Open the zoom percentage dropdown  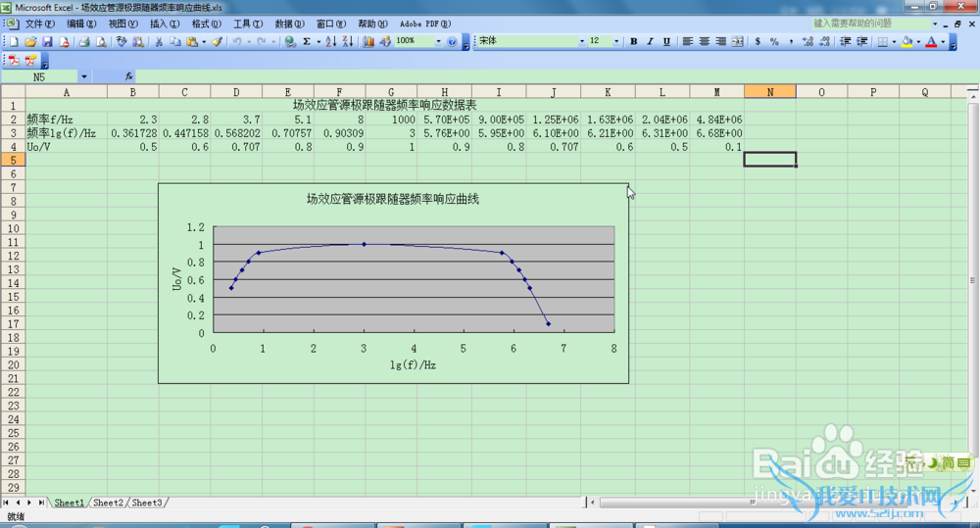pyautogui.click(x=437, y=42)
